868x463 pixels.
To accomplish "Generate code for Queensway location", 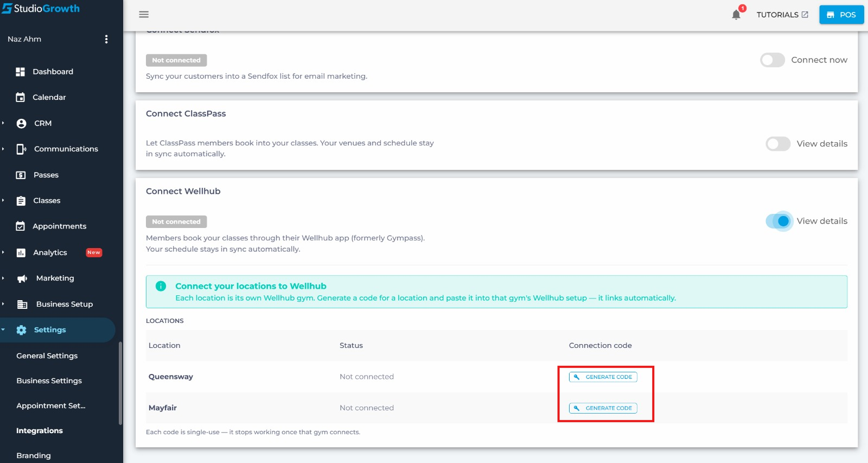I will pos(603,377).
